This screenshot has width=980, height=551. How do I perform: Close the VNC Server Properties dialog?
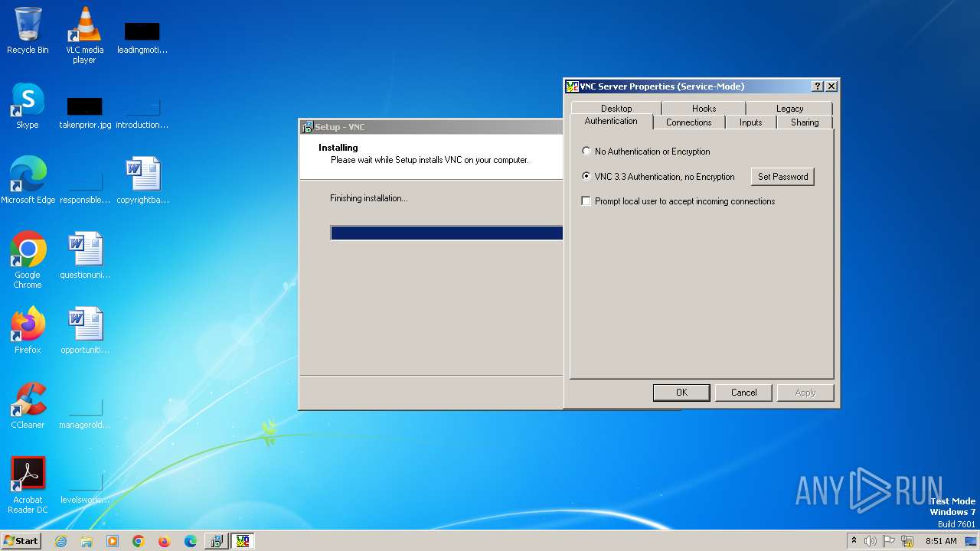[831, 86]
